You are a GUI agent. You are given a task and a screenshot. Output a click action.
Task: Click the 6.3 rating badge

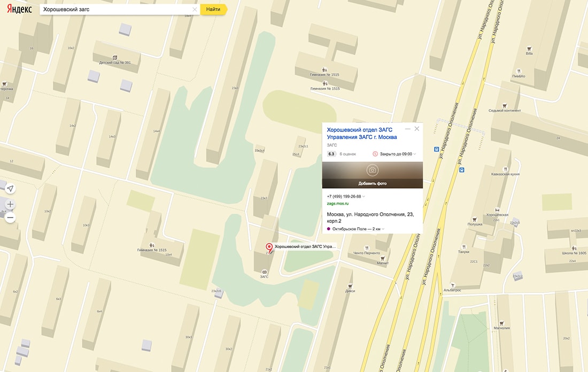pos(331,154)
